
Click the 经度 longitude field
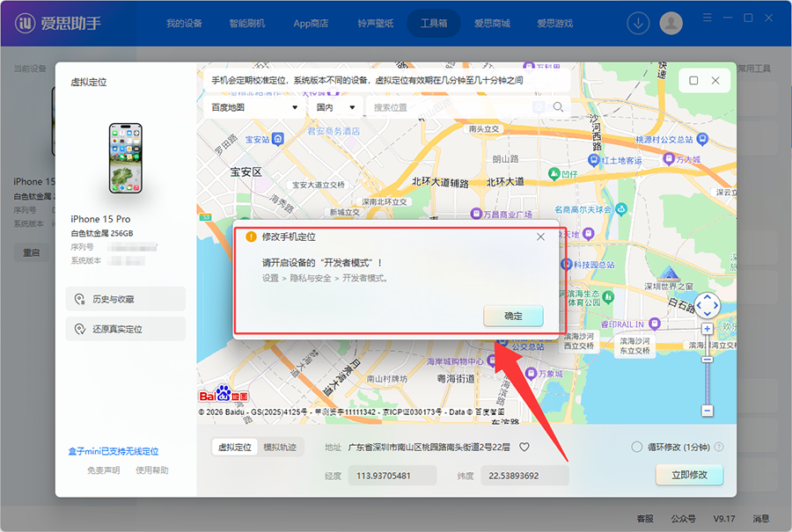point(392,476)
